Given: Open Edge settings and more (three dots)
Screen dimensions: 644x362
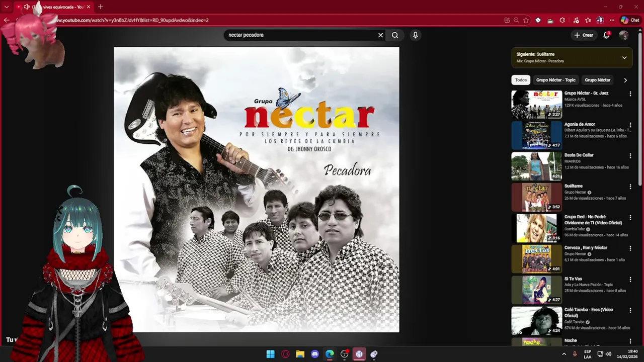Looking at the screenshot, I should 612,20.
